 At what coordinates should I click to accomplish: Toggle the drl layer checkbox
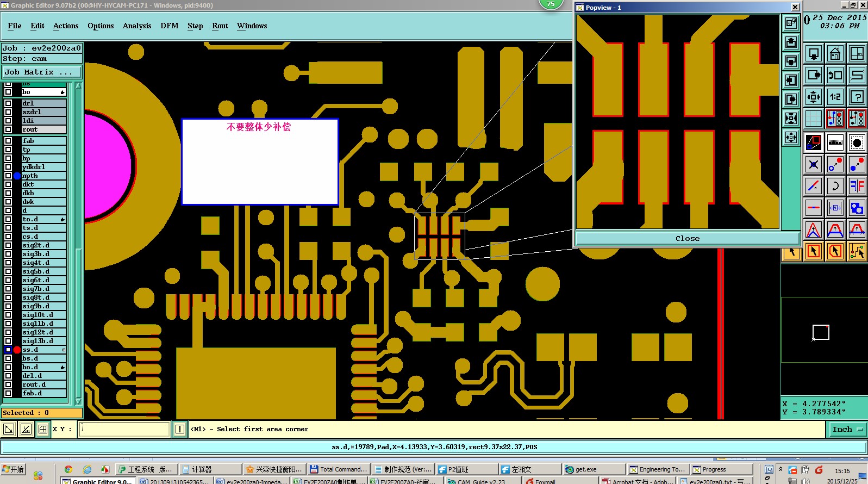(x=8, y=103)
